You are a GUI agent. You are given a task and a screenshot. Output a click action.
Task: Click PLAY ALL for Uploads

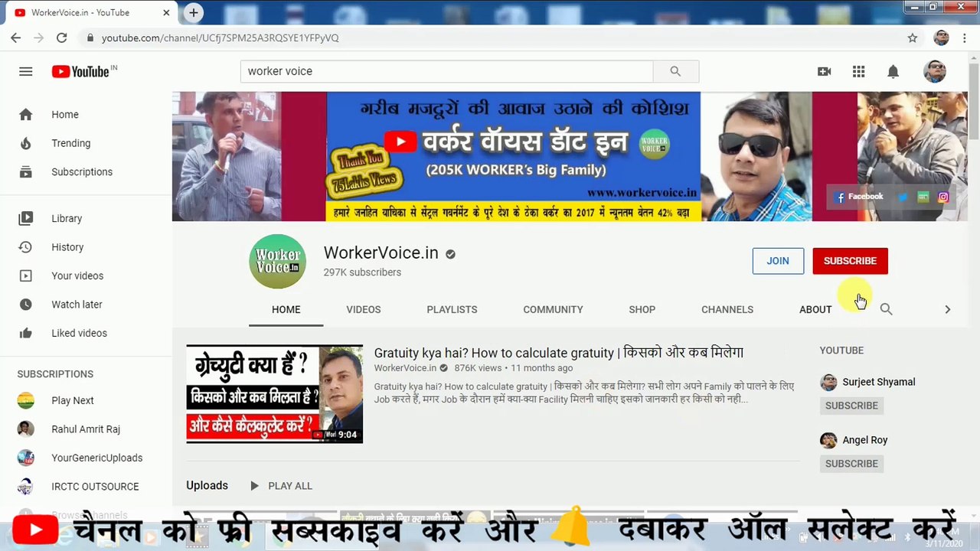(281, 486)
